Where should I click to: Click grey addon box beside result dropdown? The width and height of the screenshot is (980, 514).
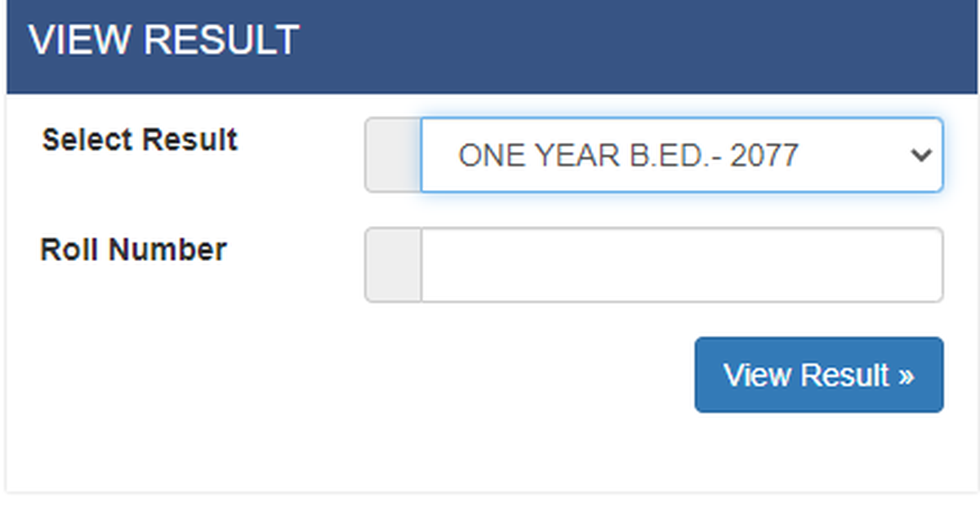[393, 155]
